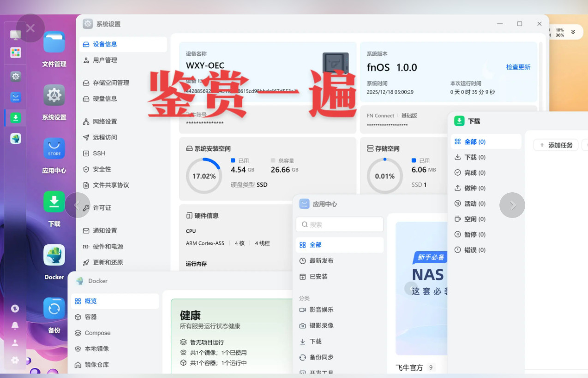Switch to the 已安装 tab in App Center

[x=318, y=276]
